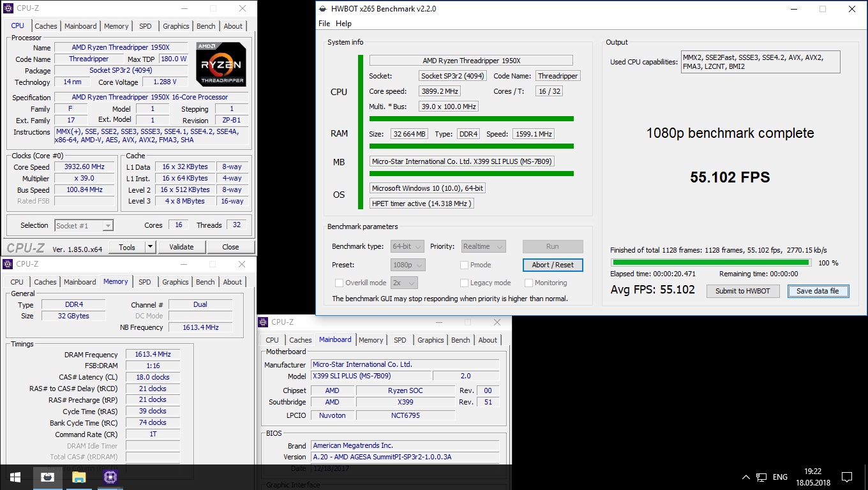The height and width of the screenshot is (490, 868).
Task: Click the Close button in CPU-Z
Action: point(230,247)
